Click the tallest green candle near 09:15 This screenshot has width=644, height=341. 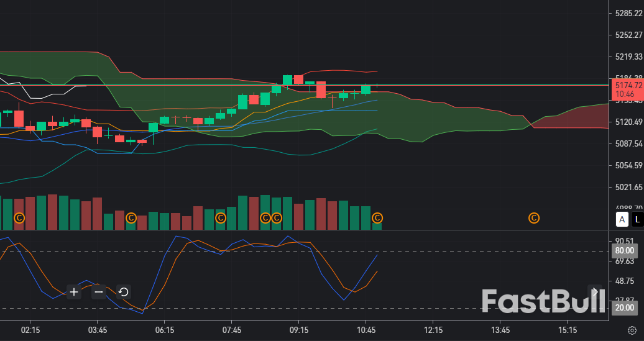click(287, 80)
